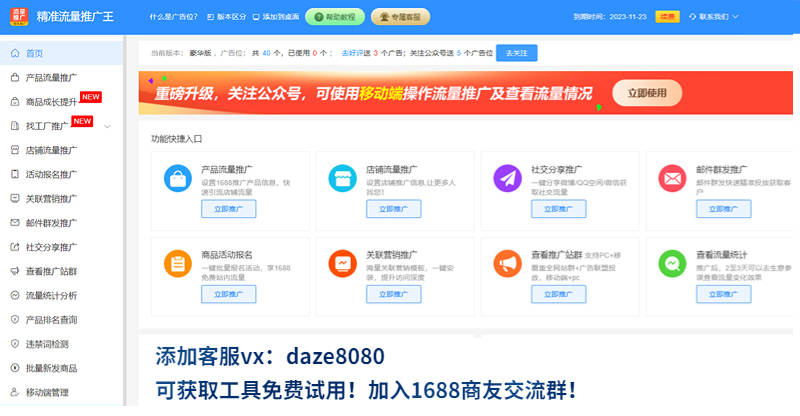Expand the 找工厂推广 submenu chevron
The image size is (800, 416).
[108, 126]
